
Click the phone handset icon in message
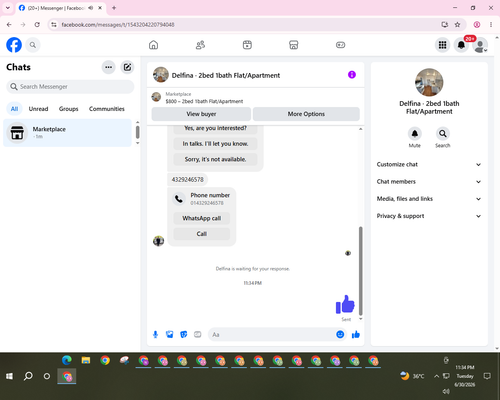point(179,199)
